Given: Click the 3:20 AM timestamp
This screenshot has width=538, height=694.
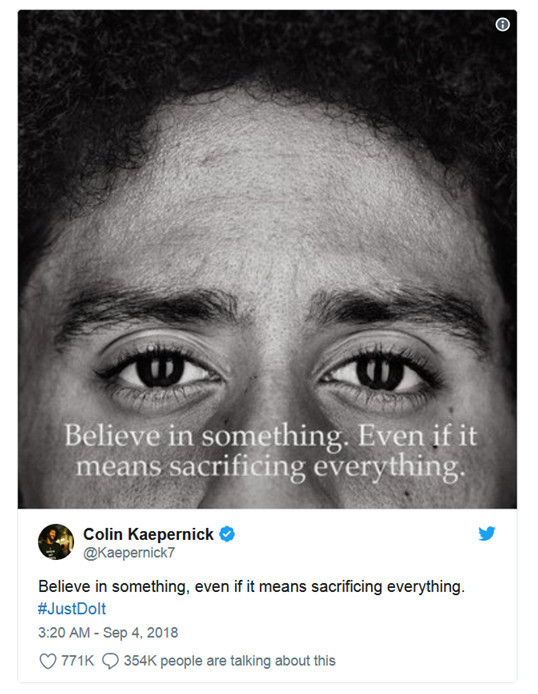Looking at the screenshot, I should click(x=64, y=632).
